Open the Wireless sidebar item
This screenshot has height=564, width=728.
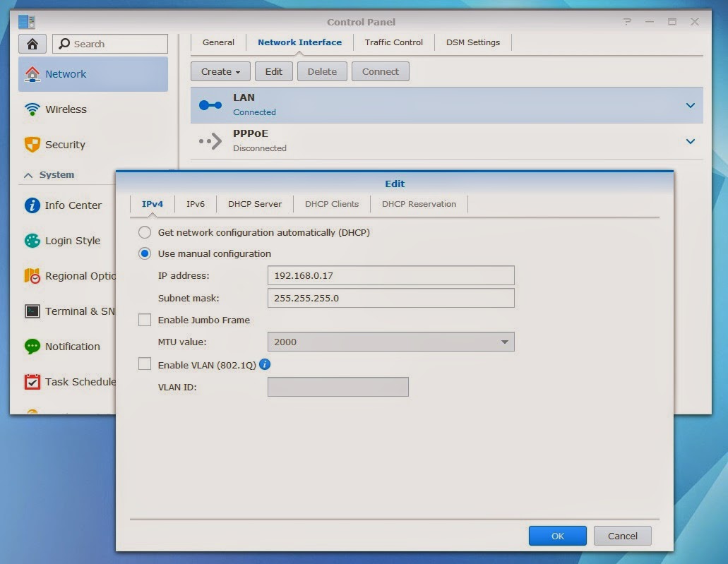tap(93, 109)
